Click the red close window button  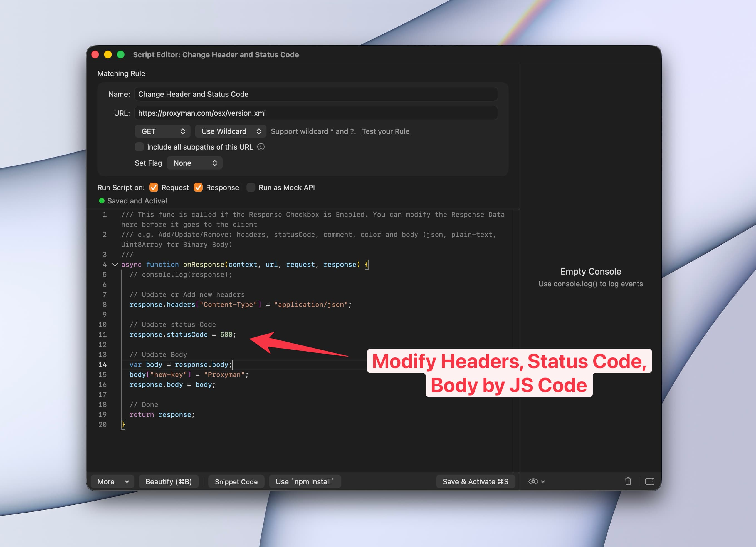[95, 55]
